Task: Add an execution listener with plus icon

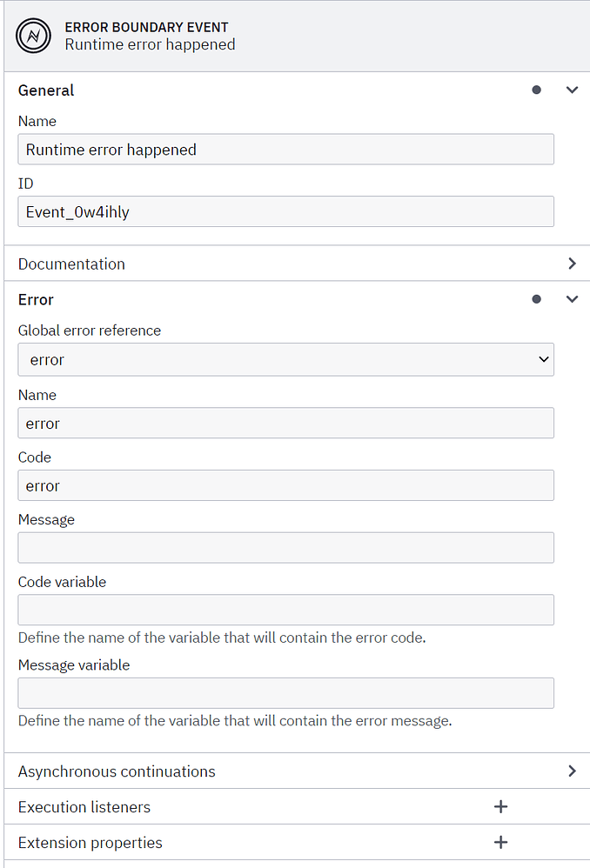Action: (501, 806)
